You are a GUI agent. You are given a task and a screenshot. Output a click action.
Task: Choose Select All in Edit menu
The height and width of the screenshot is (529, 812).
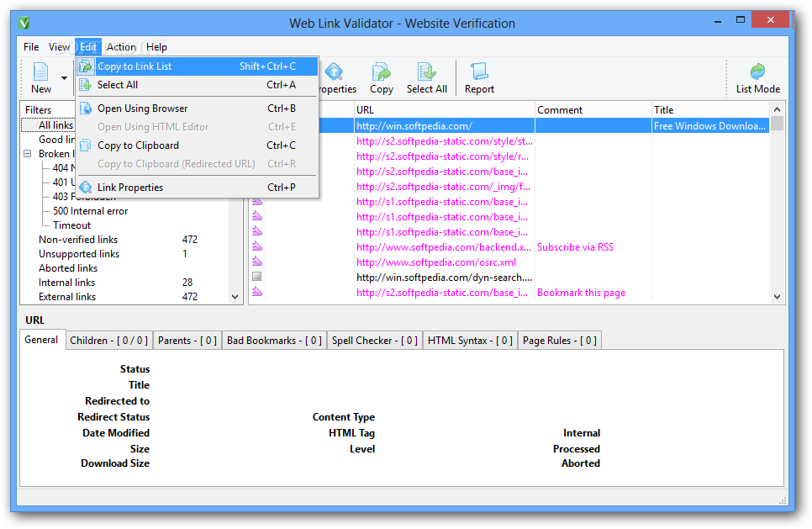point(198,85)
